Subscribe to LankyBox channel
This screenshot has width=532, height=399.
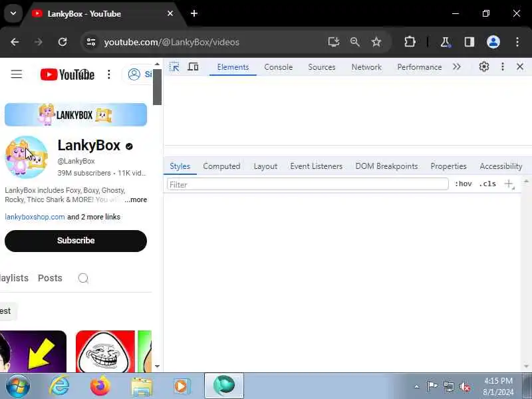(76, 241)
